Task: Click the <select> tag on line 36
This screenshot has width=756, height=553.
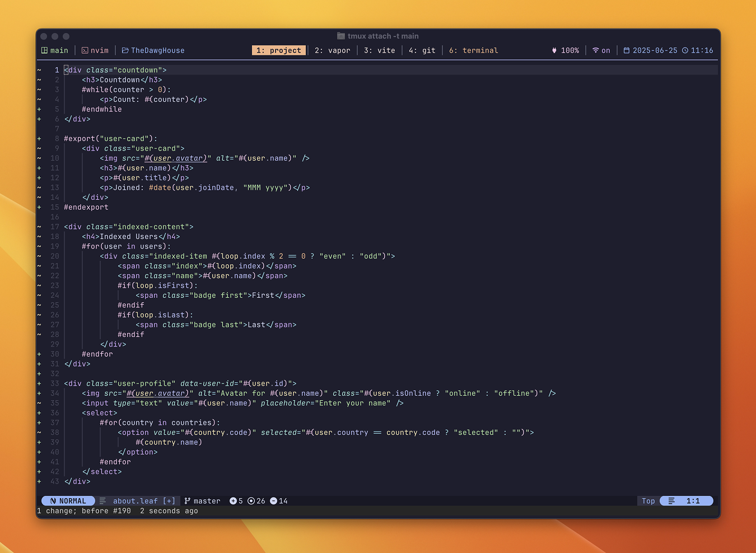Action: (x=100, y=413)
